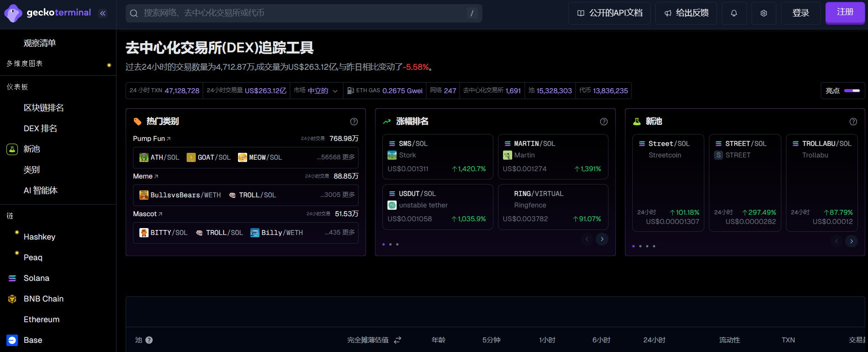Toggle the 亮点 highlights switch
This screenshot has height=352, width=868.
852,91
